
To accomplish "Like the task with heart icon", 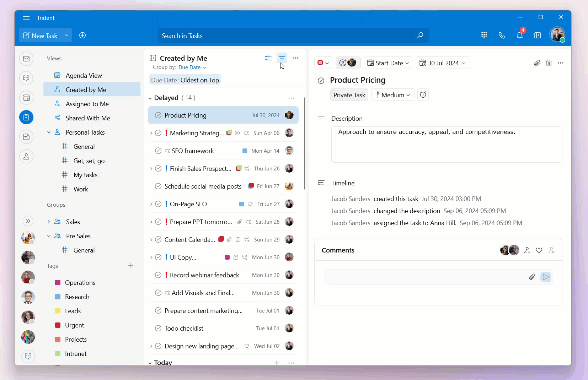I will [x=539, y=250].
